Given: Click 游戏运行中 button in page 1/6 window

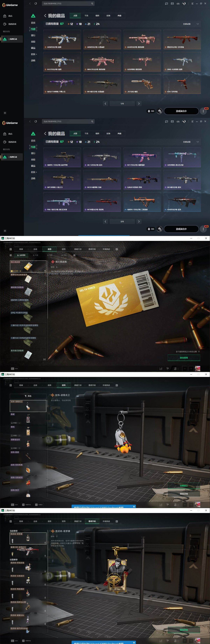Looking at the screenshot, I should [x=181, y=111].
